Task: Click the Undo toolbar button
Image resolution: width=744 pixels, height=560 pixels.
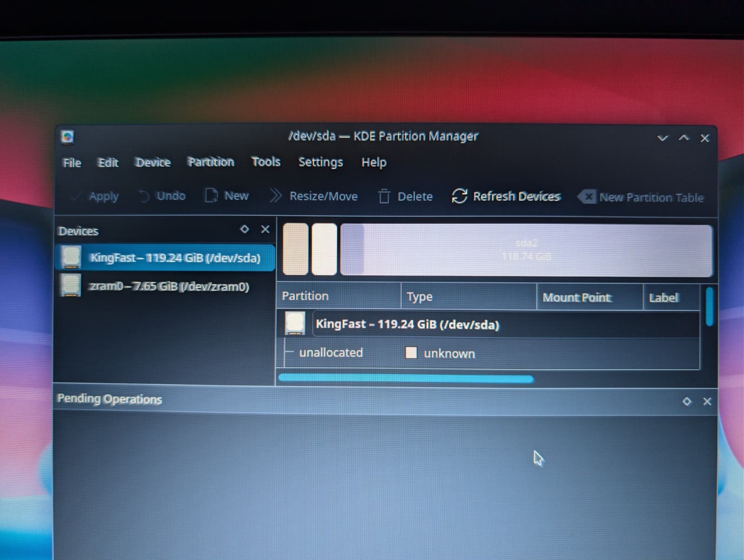Action: [163, 196]
